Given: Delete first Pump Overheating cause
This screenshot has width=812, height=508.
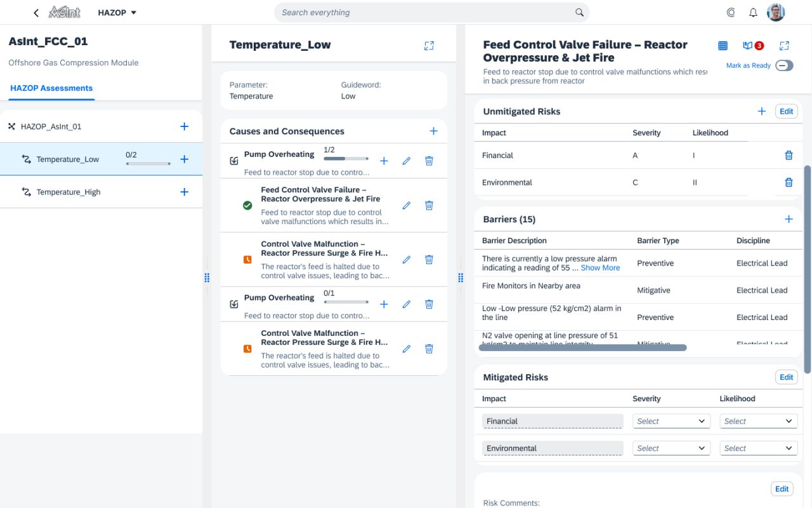Looking at the screenshot, I should click(x=429, y=161).
